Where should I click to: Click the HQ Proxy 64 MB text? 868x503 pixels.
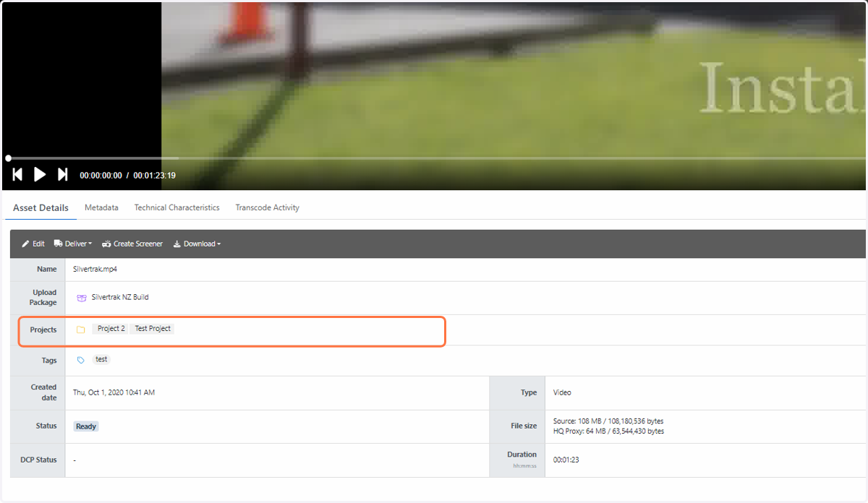[608, 431]
